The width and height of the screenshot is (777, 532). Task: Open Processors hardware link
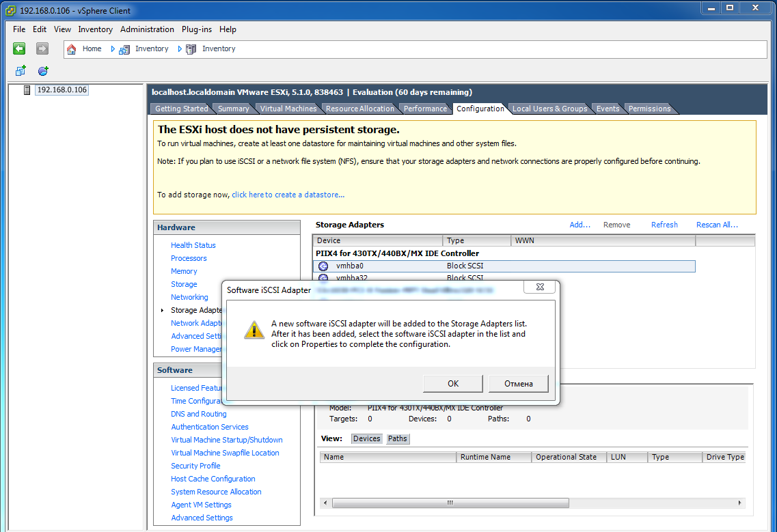click(189, 258)
